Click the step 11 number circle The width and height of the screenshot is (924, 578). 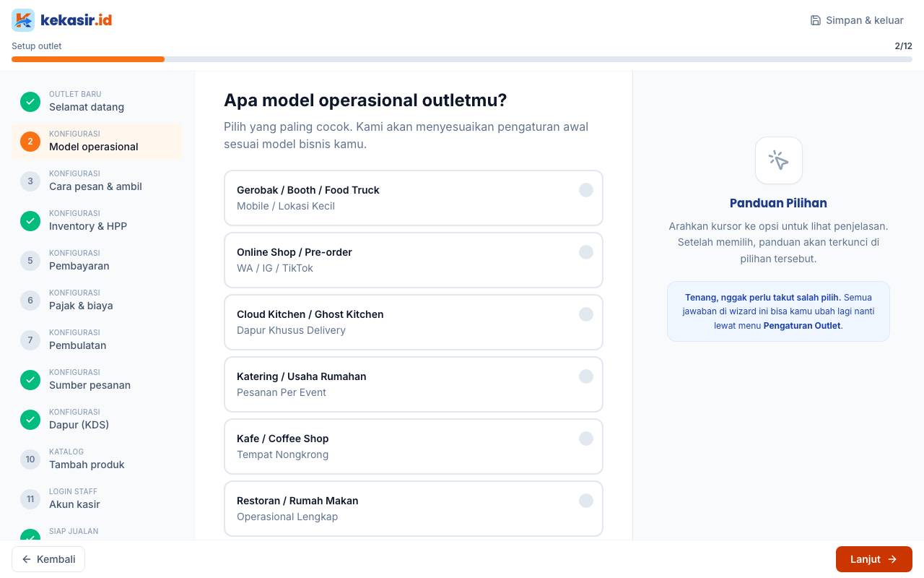[30, 499]
